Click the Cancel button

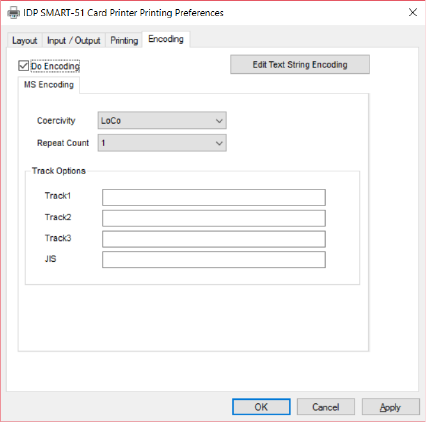[326, 407]
